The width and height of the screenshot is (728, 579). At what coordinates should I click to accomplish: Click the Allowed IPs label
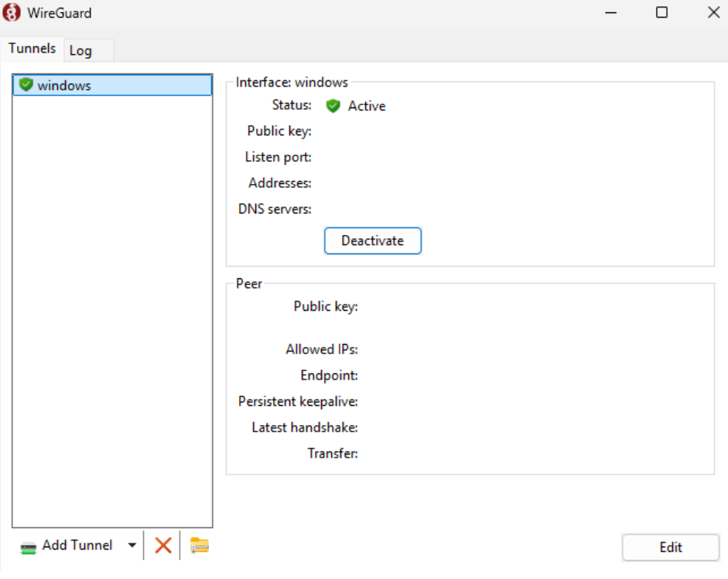tap(322, 349)
